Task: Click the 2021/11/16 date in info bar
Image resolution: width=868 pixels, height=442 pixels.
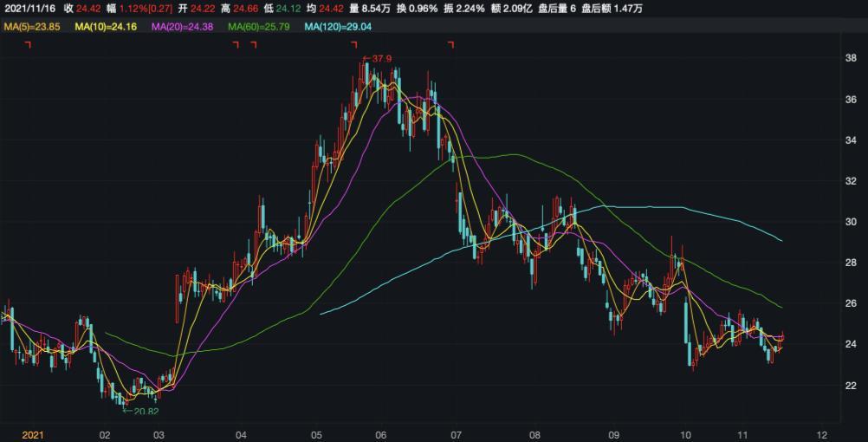Action: tap(29, 9)
